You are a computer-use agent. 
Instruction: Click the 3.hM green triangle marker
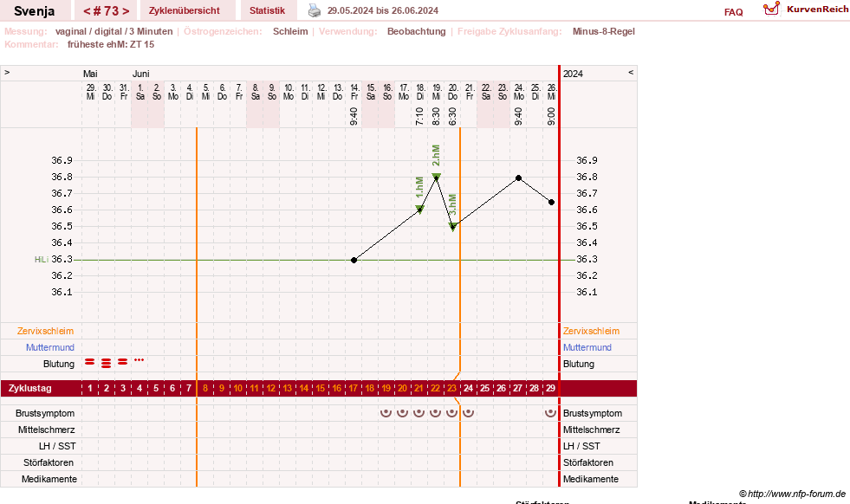(452, 227)
